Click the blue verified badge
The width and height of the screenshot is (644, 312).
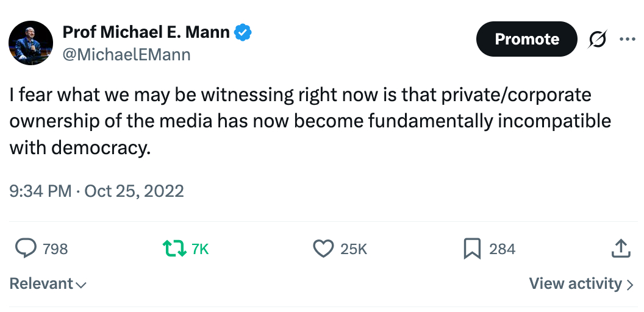(245, 33)
